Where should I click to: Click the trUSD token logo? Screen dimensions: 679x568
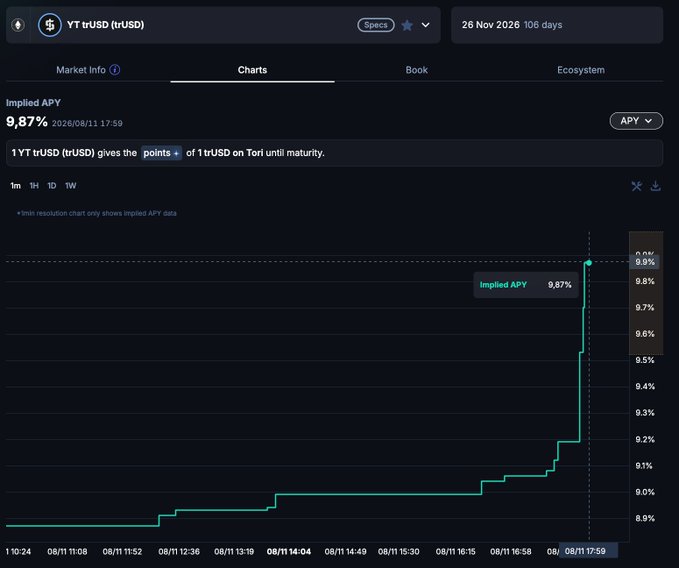tap(50, 25)
